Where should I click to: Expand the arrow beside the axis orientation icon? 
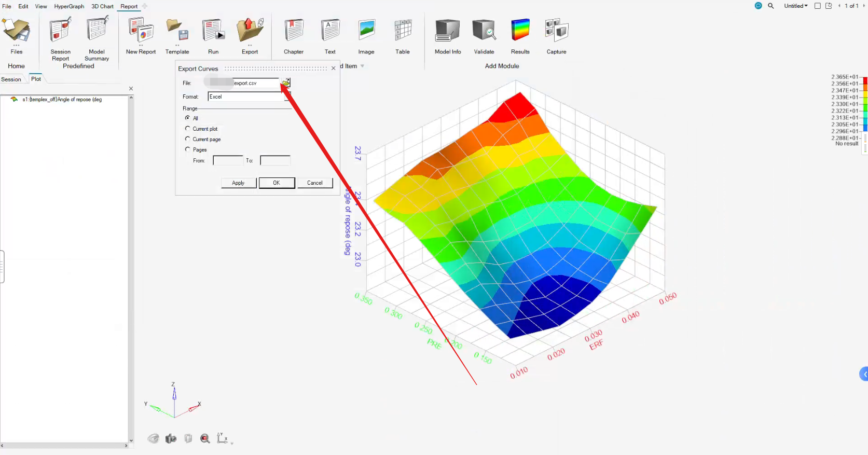[232, 444]
